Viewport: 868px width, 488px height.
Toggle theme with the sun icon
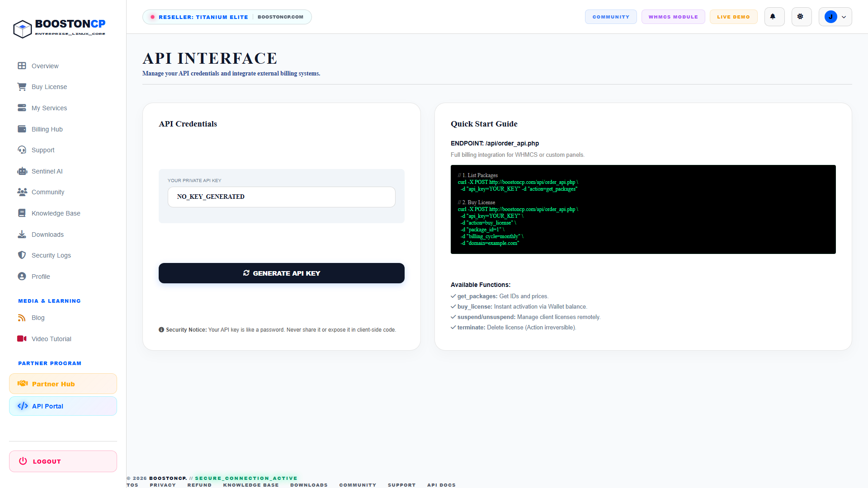click(801, 17)
